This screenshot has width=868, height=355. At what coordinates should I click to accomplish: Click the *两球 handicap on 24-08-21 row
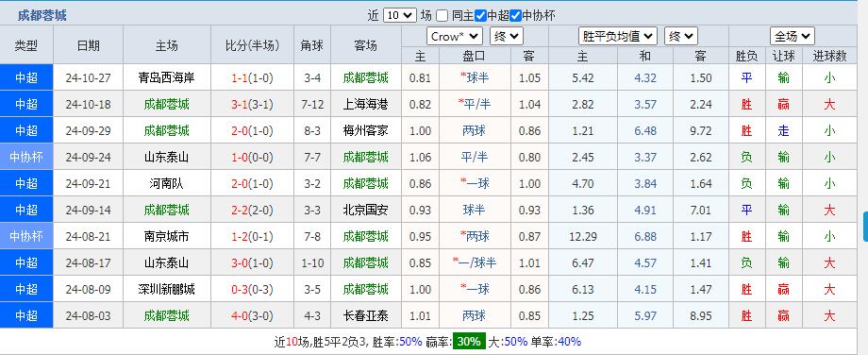(475, 237)
